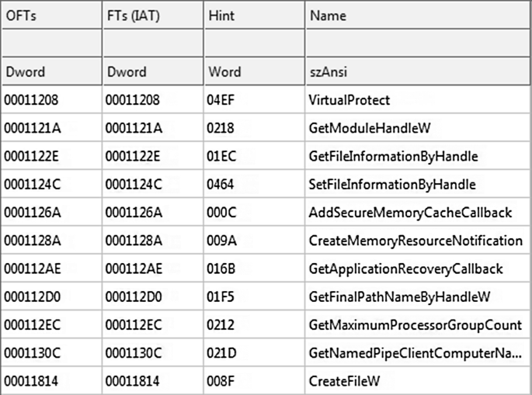Viewport: 532px width, 395px height.
Task: Select the GetApplicationRecoveryCallback import
Action: pyautogui.click(x=405, y=269)
